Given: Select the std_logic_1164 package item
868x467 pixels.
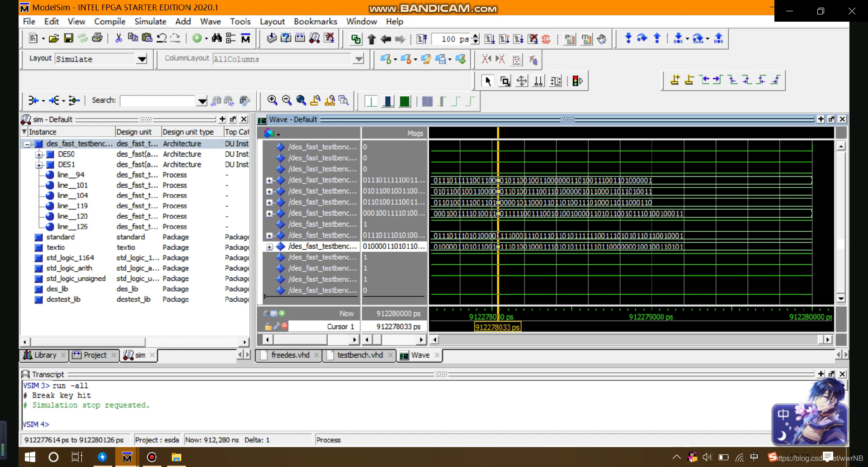Looking at the screenshot, I should (70, 258).
